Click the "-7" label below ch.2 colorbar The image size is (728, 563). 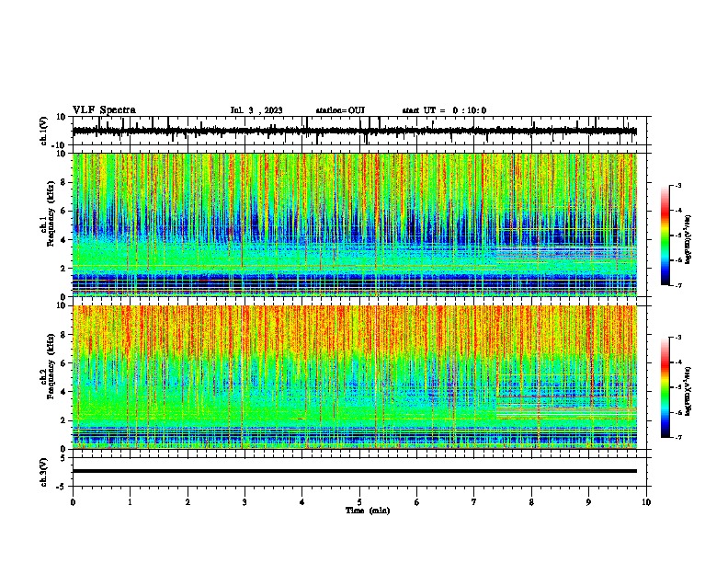[677, 437]
